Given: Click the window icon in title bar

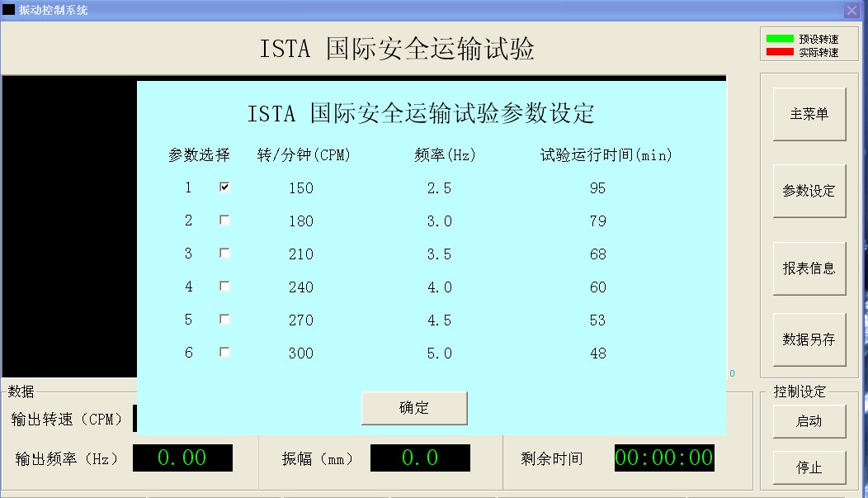Looking at the screenshot, I should pos(9,9).
